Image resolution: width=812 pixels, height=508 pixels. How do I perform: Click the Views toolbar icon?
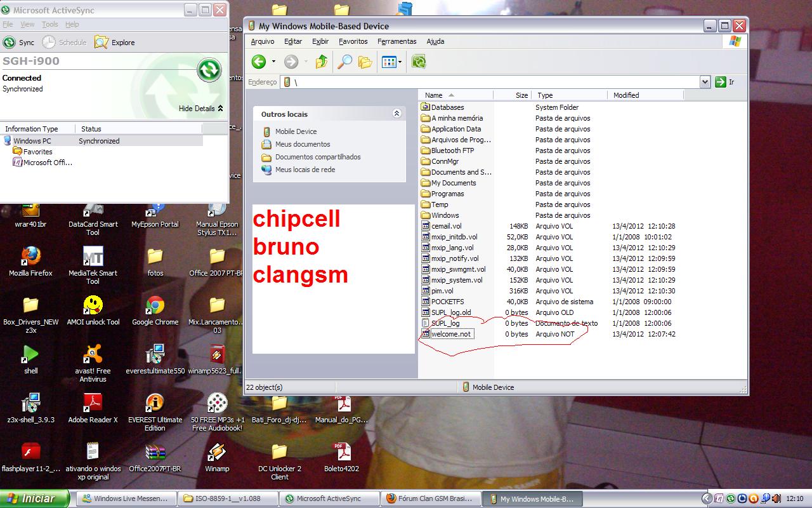coord(389,62)
